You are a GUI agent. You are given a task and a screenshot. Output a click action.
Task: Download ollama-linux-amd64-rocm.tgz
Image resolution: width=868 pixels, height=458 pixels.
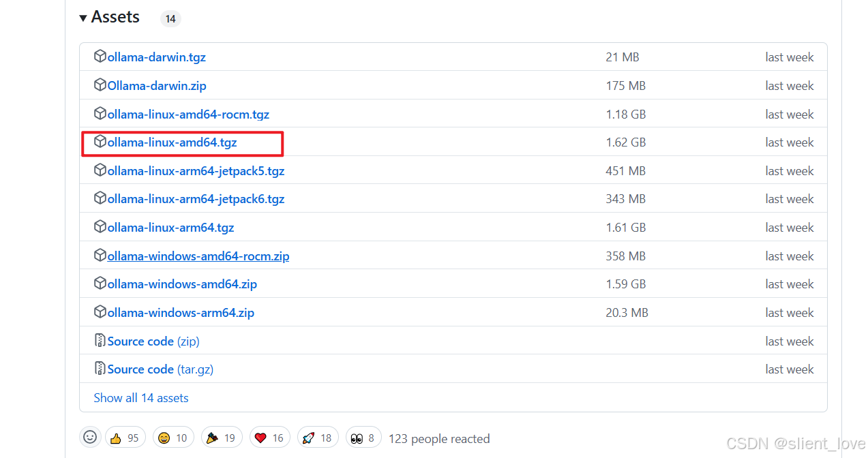pyautogui.click(x=188, y=114)
